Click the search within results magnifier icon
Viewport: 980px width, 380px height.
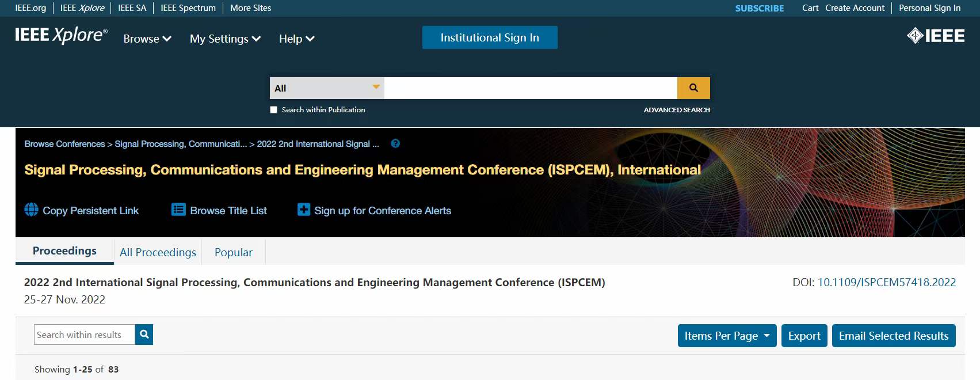(x=144, y=335)
